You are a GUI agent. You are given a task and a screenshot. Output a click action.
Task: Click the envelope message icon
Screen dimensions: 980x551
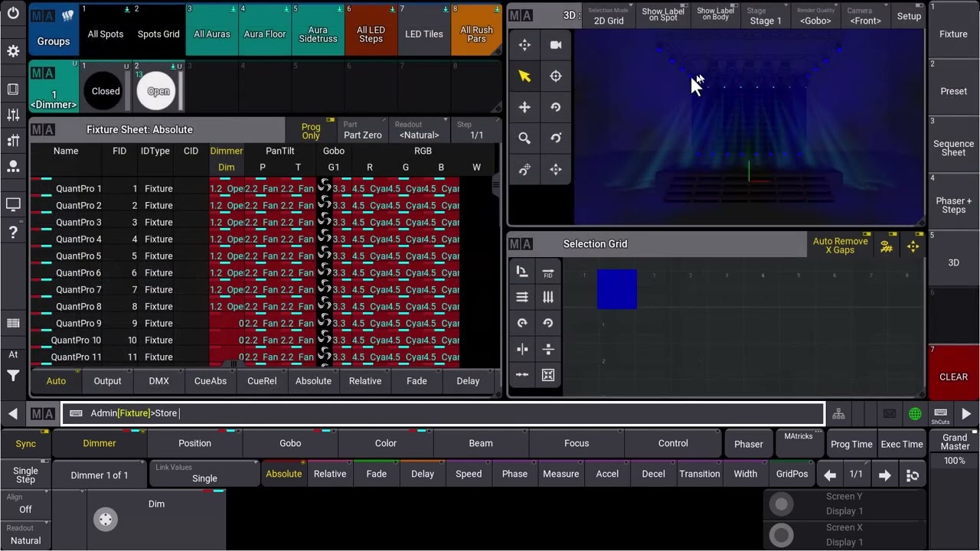point(890,414)
